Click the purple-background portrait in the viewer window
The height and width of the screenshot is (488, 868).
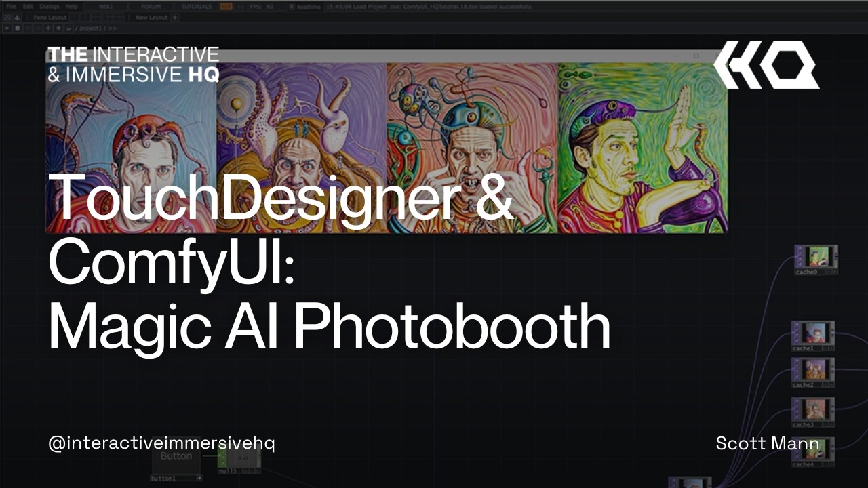click(x=302, y=148)
